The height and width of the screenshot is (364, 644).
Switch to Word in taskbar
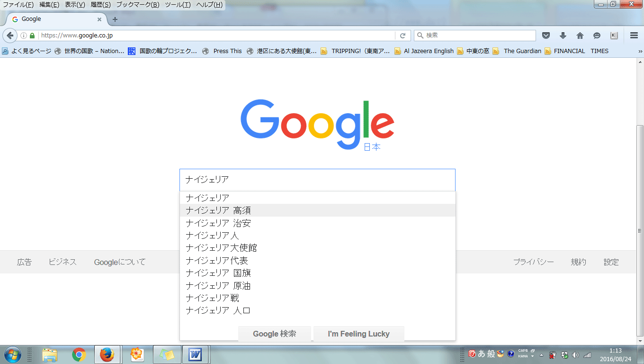[x=195, y=355]
